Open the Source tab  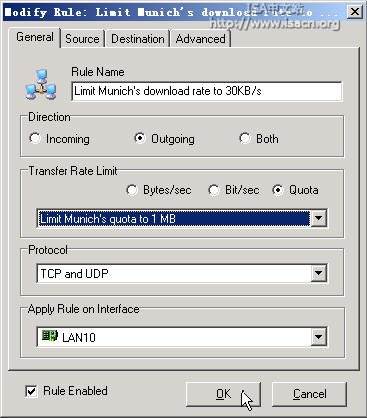pyautogui.click(x=82, y=39)
